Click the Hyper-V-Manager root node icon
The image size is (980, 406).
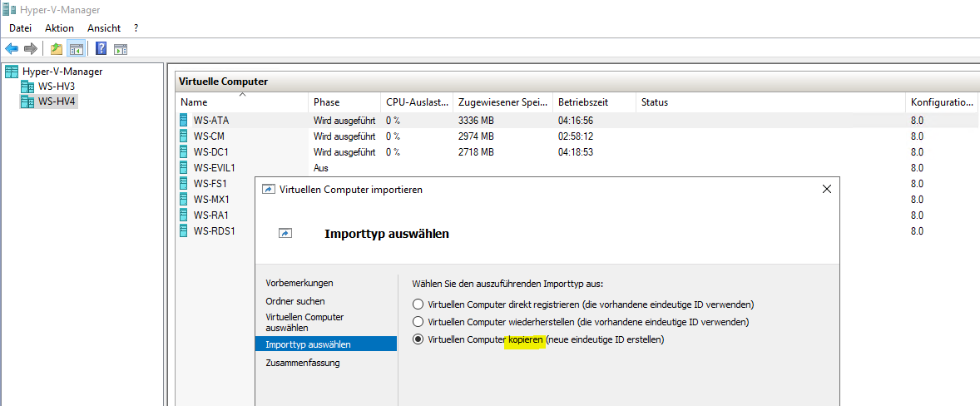coord(12,72)
